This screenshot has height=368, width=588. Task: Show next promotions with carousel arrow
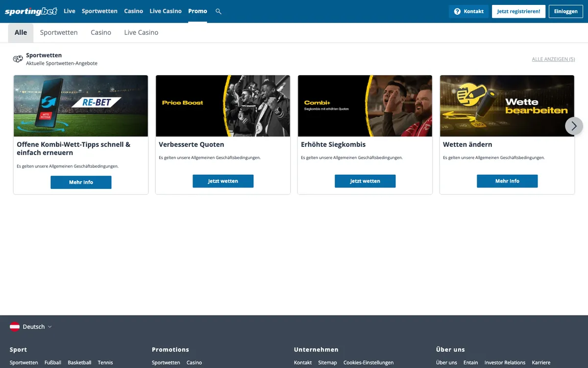pyautogui.click(x=574, y=126)
